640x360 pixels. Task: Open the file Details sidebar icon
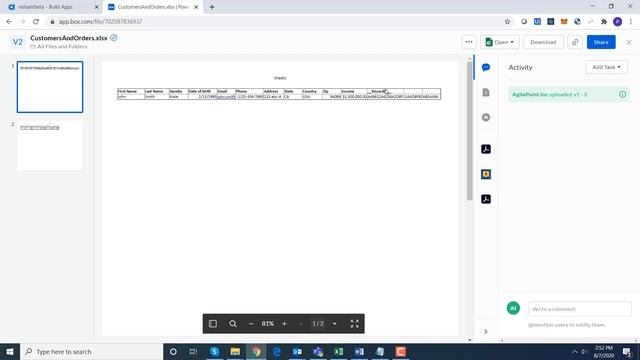point(486,93)
